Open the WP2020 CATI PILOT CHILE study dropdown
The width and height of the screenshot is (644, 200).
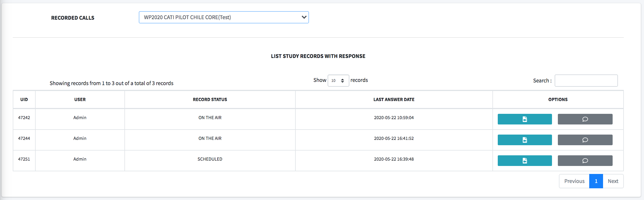coord(224,17)
